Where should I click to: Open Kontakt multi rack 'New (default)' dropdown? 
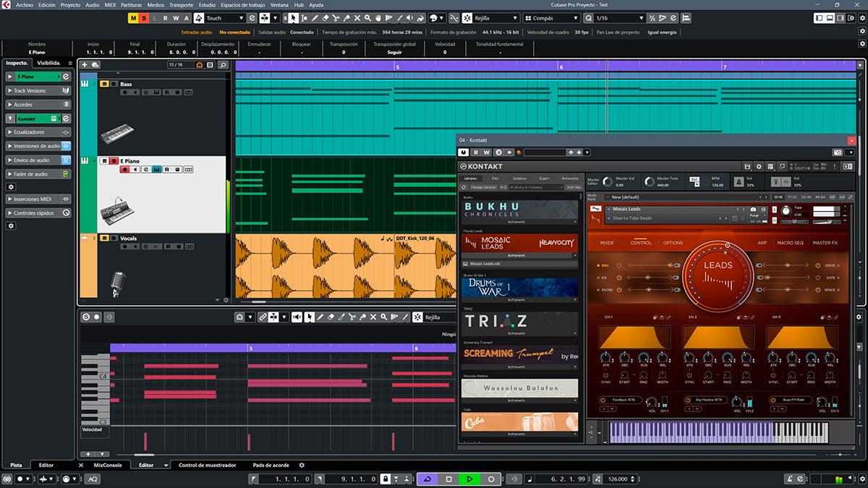[686, 197]
